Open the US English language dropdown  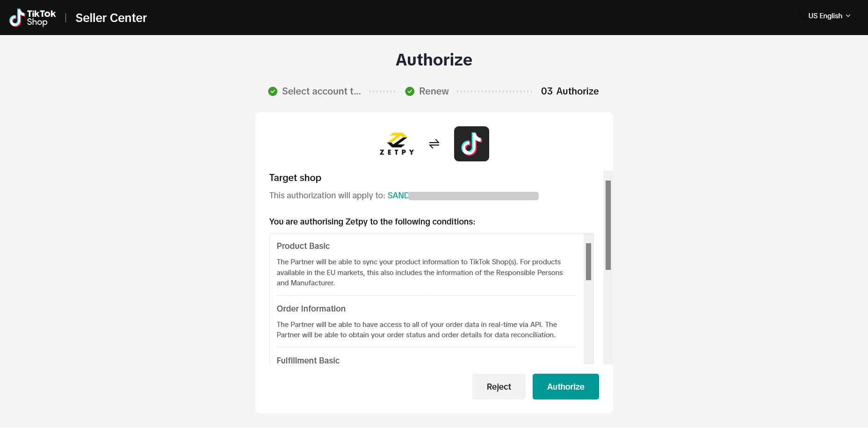[x=825, y=16]
